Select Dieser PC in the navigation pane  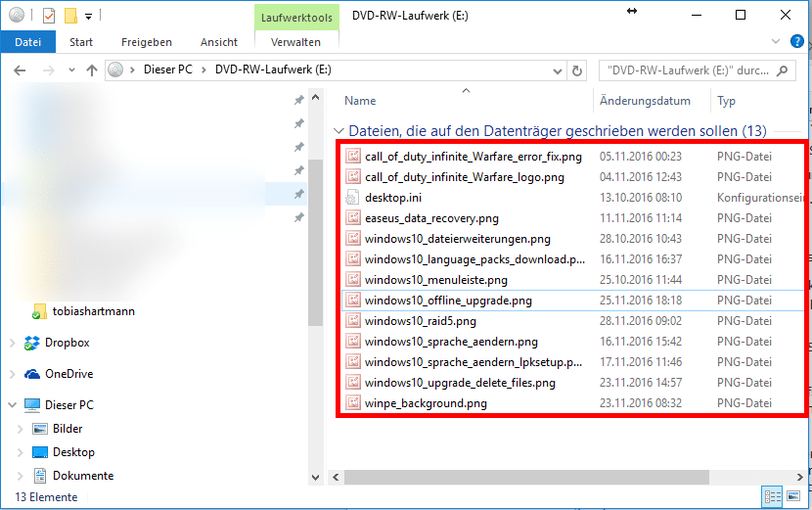click(68, 405)
